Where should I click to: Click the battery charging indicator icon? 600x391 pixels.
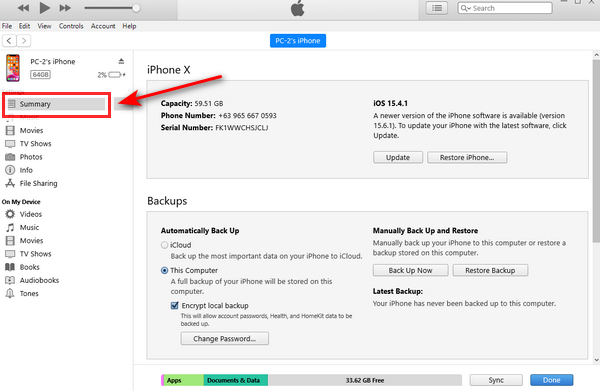click(116, 75)
